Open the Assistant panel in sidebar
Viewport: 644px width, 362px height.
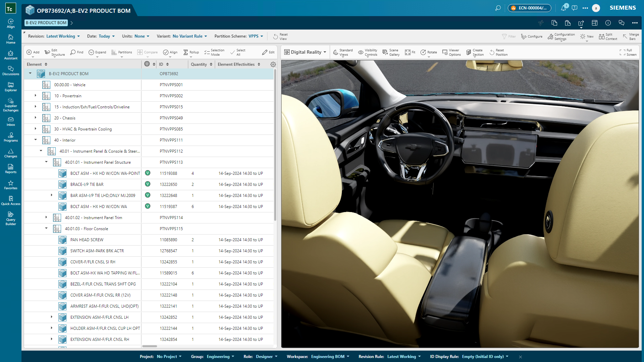click(11, 55)
